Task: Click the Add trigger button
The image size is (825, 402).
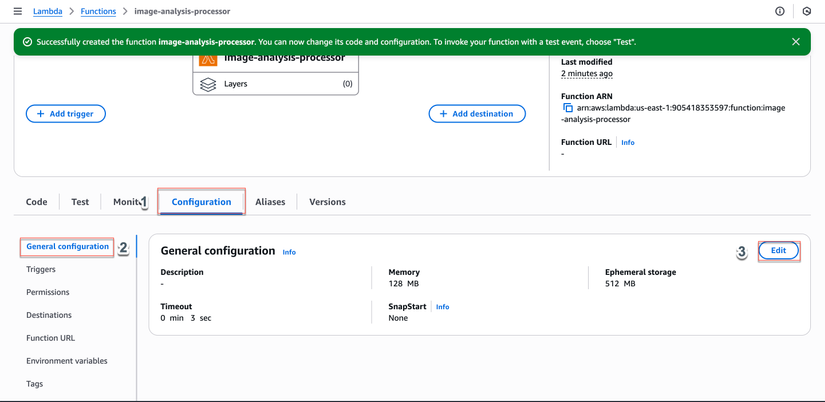Action: (66, 114)
